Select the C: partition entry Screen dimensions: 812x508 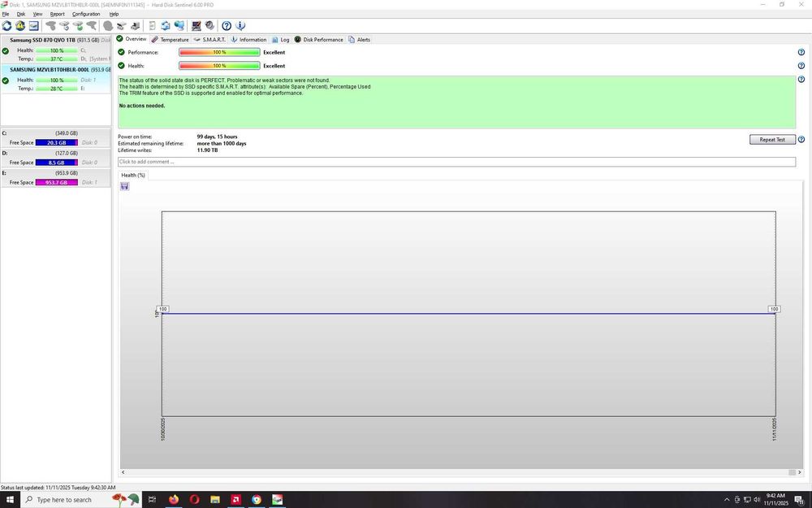click(55, 138)
